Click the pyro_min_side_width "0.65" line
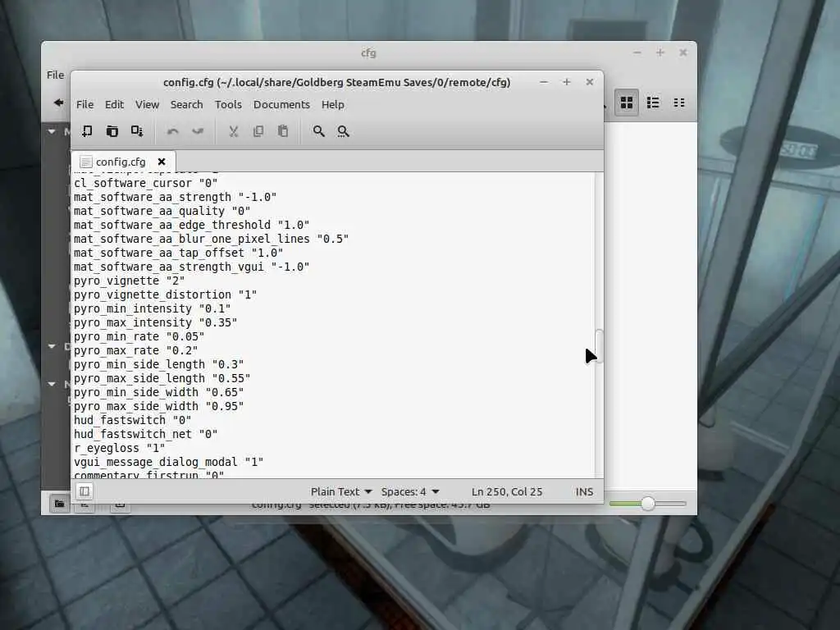Viewport: 840px width, 630px height. point(158,392)
